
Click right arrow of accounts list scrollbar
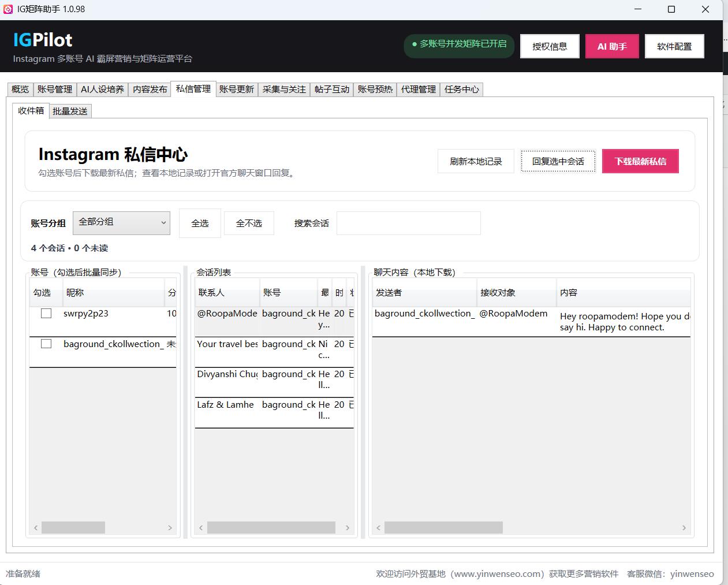170,527
